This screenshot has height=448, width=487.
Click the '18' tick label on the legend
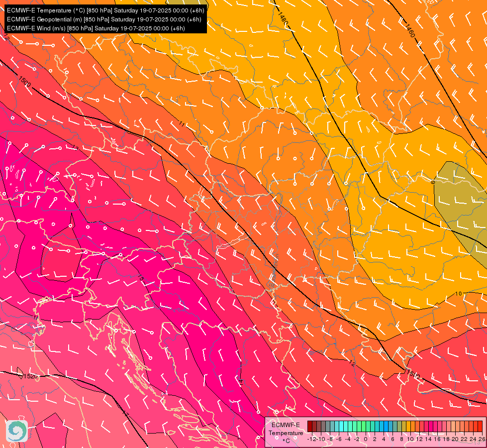click(x=446, y=440)
